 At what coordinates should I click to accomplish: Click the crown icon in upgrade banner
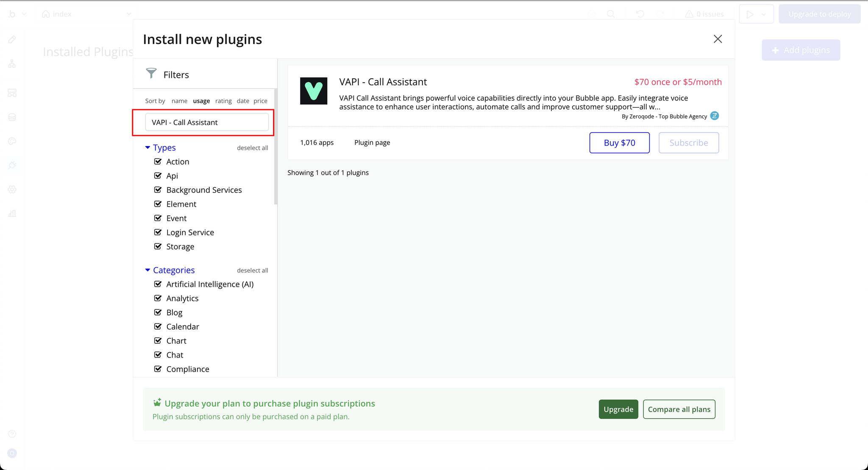coord(157,402)
